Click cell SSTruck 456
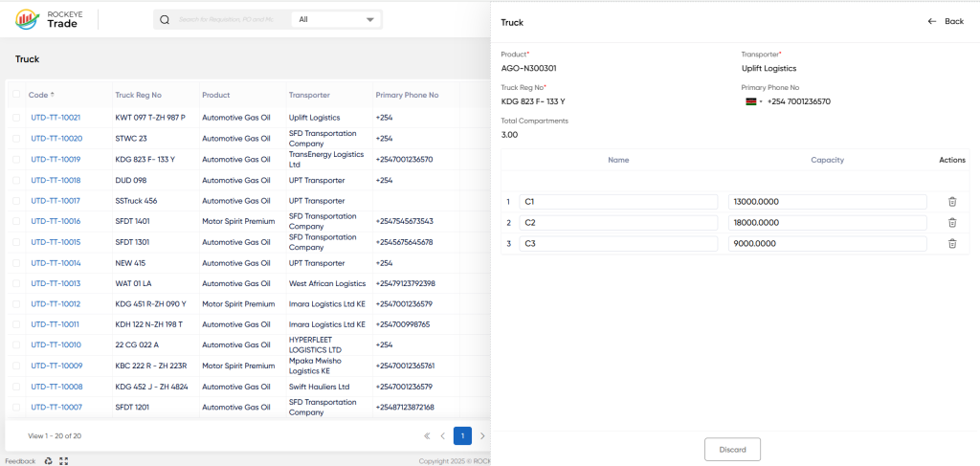 pos(136,201)
